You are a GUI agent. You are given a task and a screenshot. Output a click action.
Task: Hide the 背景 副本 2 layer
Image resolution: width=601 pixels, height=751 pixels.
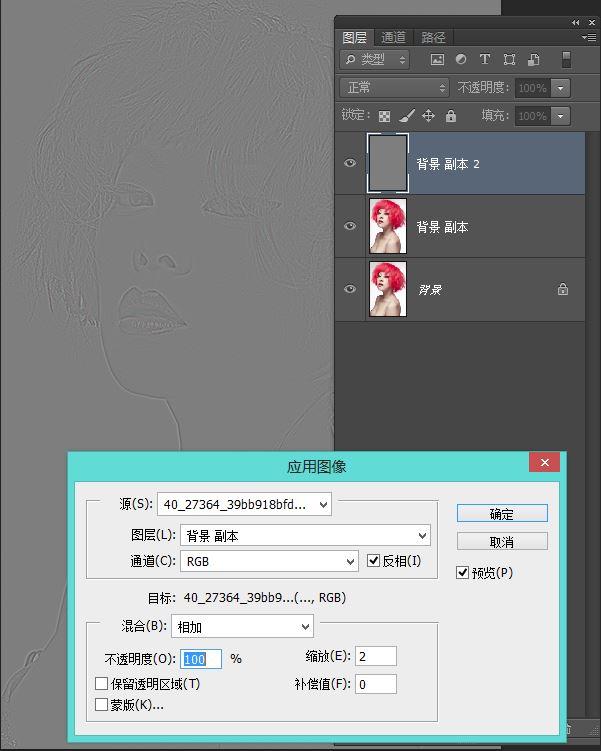coord(350,163)
